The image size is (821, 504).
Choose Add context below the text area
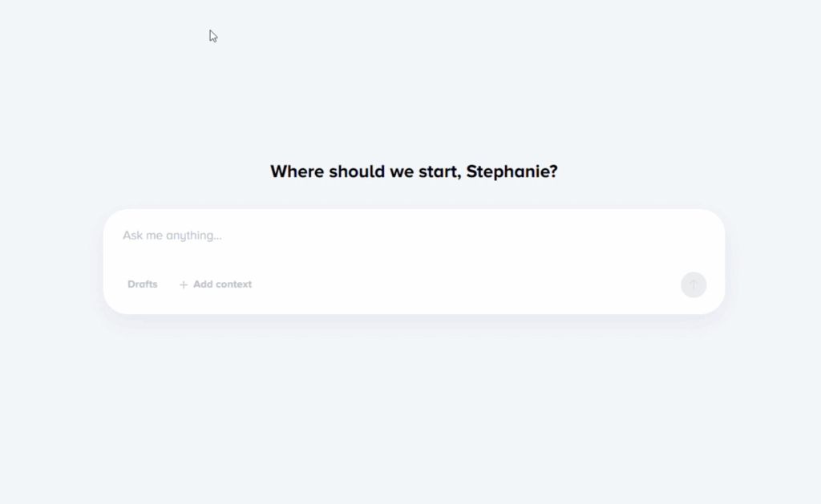215,284
